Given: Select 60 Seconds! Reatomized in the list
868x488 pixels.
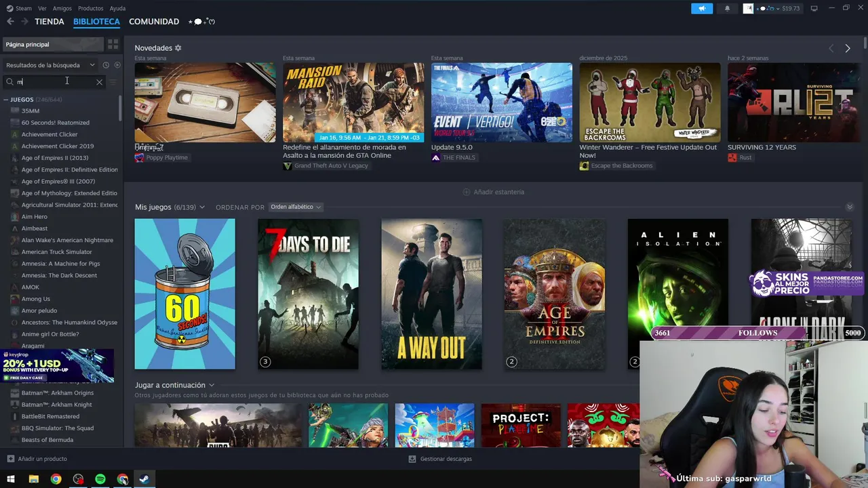Looking at the screenshot, I should point(56,123).
